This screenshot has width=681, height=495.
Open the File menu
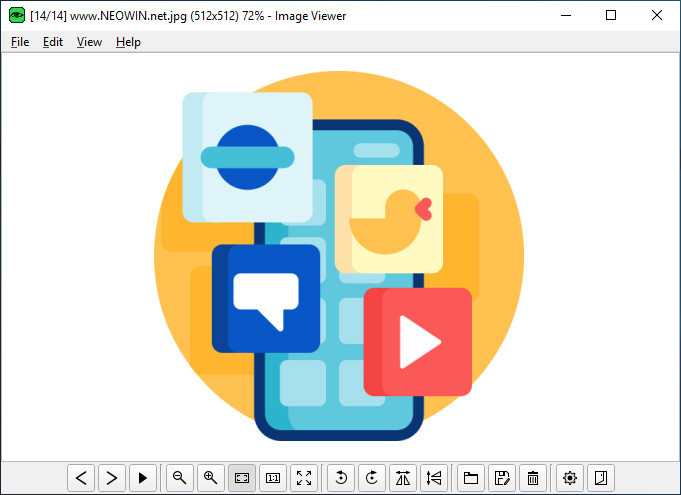(x=20, y=42)
